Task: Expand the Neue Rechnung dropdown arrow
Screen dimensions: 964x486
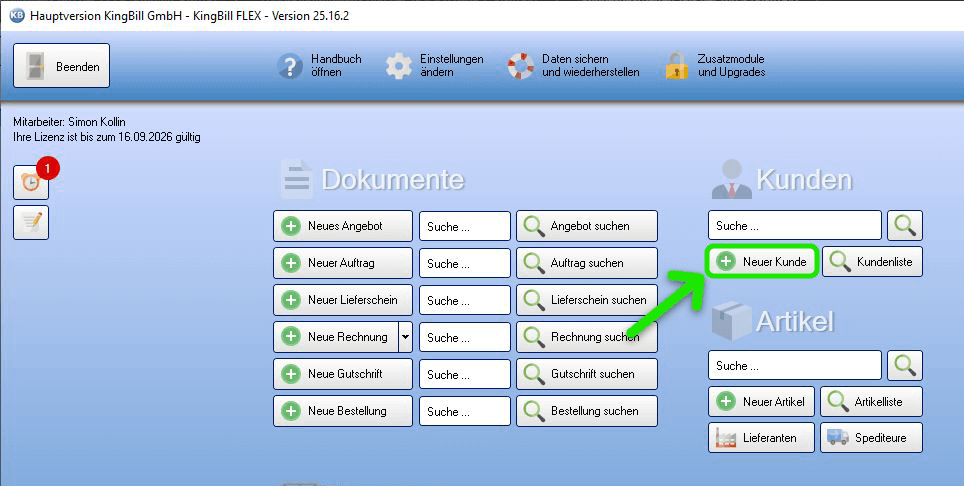Action: point(406,337)
